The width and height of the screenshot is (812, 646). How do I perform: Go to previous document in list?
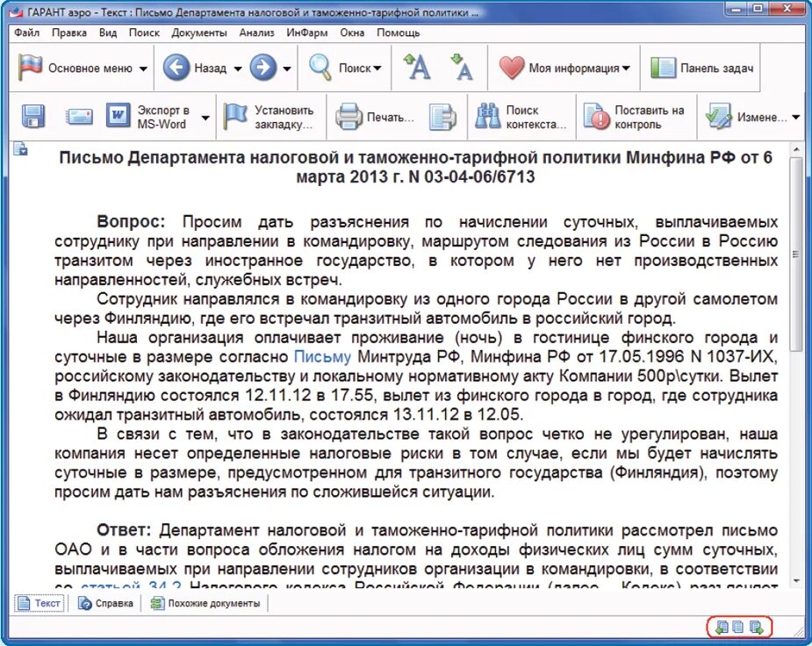click(x=721, y=628)
